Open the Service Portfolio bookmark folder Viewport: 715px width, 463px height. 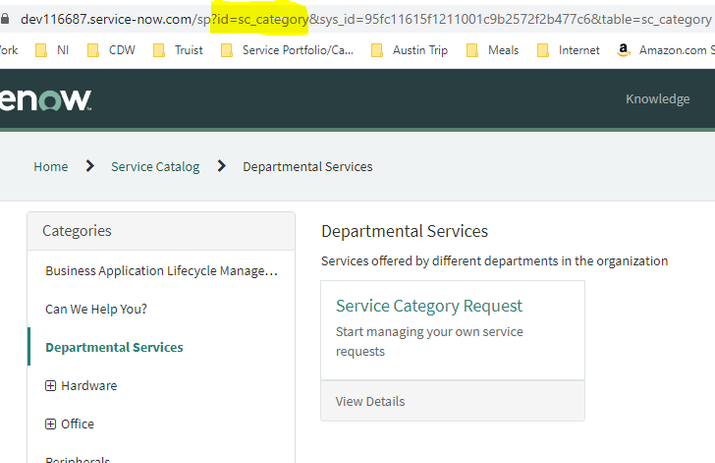pyautogui.click(x=287, y=50)
